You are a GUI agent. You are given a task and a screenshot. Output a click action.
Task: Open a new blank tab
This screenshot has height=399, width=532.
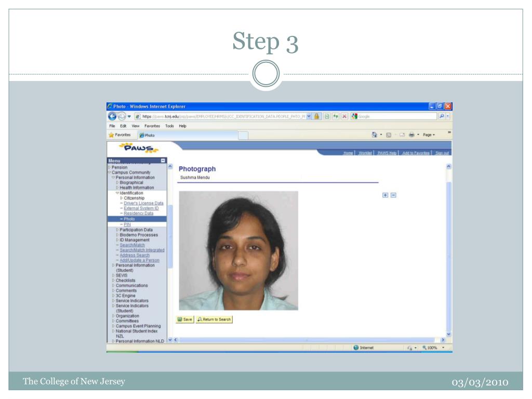[243, 136]
